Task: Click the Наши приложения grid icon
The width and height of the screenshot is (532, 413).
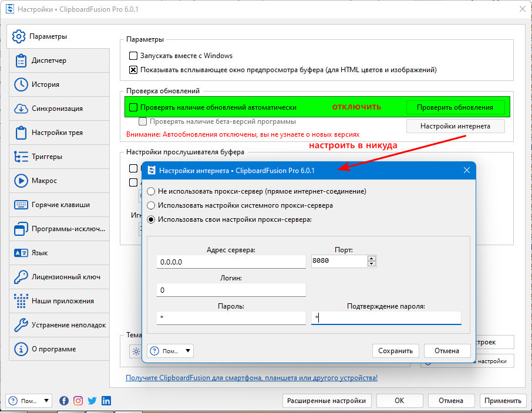Action: (x=21, y=301)
